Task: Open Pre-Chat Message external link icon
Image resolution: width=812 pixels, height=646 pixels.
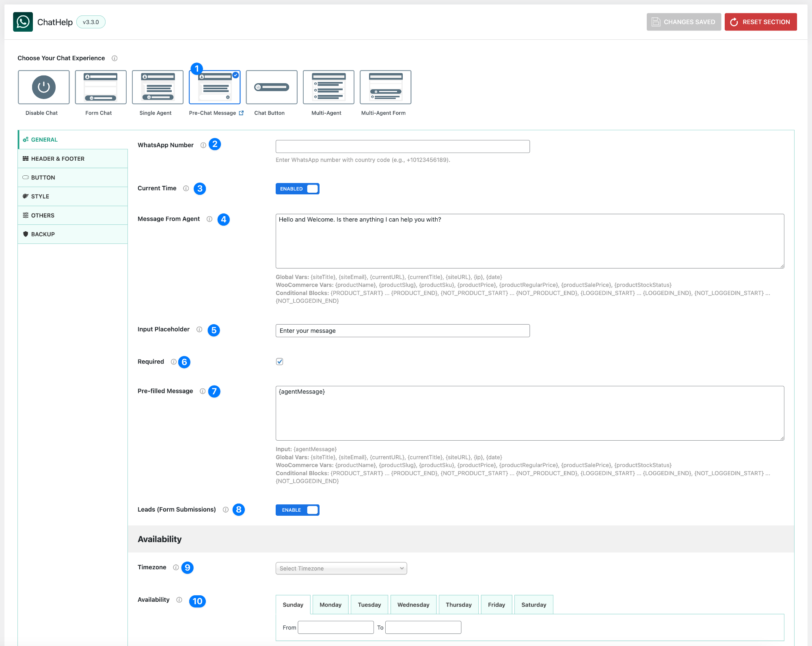Action: (x=241, y=113)
